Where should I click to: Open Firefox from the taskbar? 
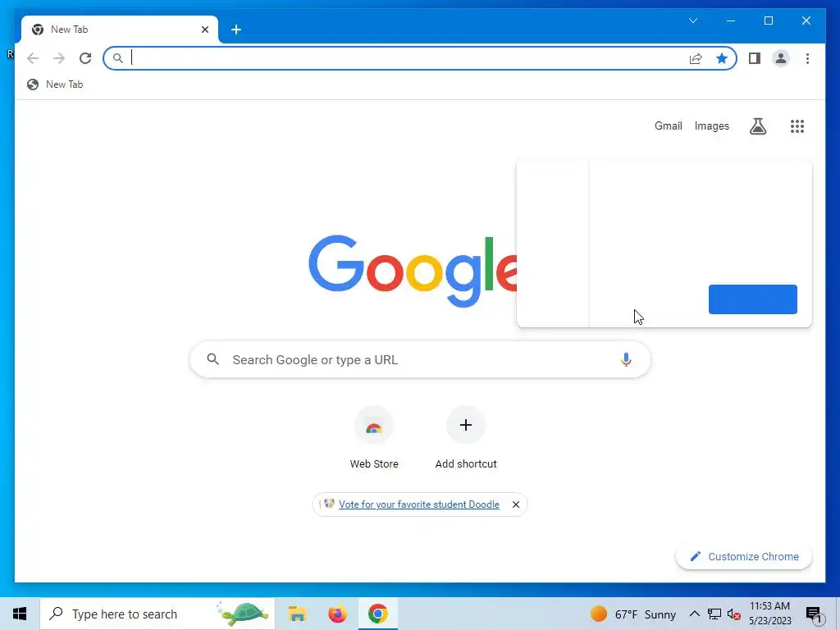337,614
